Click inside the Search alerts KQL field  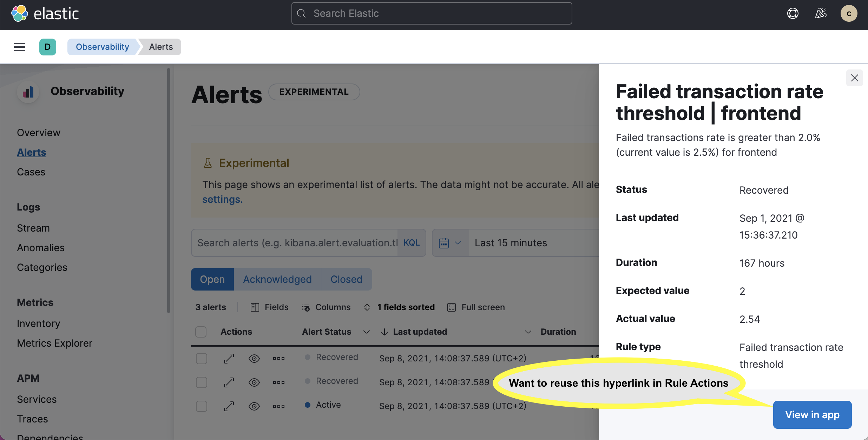[x=295, y=242]
